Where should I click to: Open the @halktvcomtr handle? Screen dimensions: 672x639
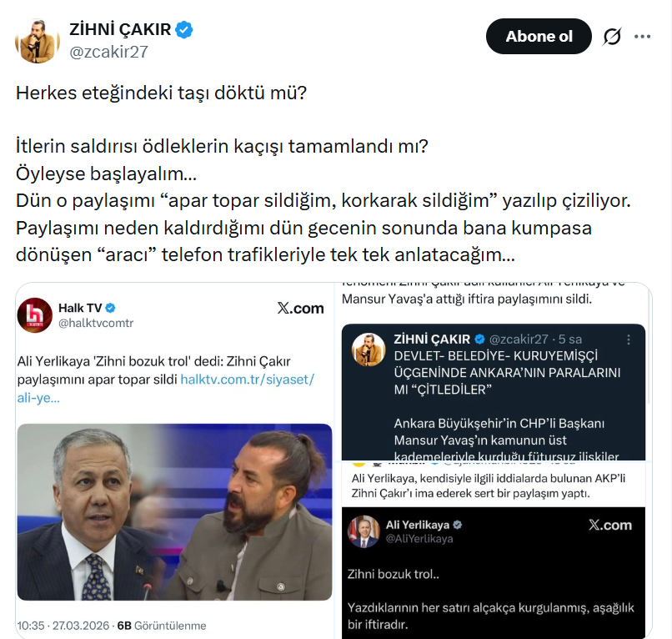(x=96, y=323)
